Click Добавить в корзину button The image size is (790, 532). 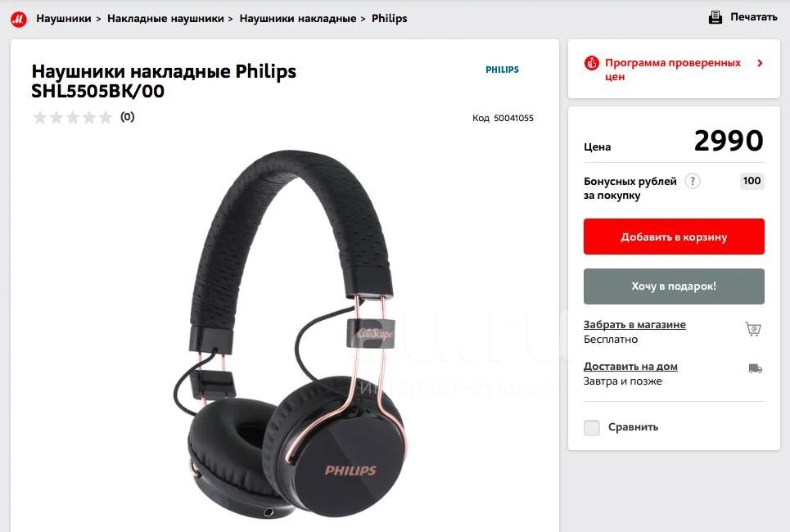coord(674,237)
